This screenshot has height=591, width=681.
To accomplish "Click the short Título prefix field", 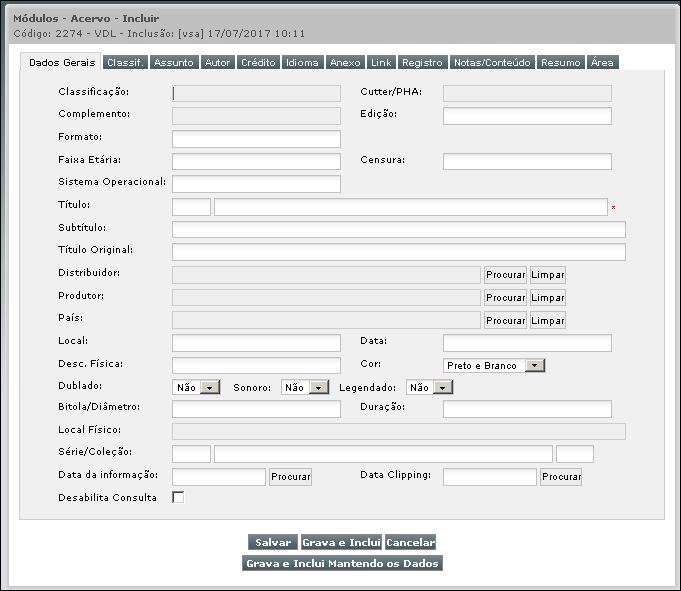I will (x=191, y=207).
